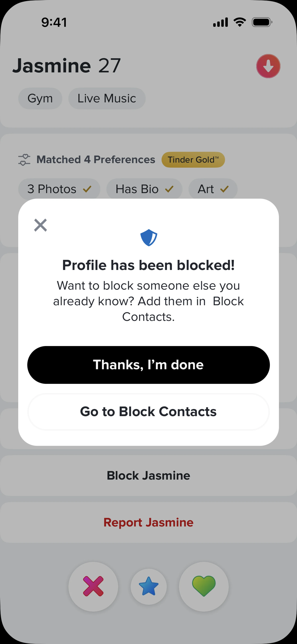Select Block Jasmine option
Image resolution: width=297 pixels, height=644 pixels.
point(148,475)
